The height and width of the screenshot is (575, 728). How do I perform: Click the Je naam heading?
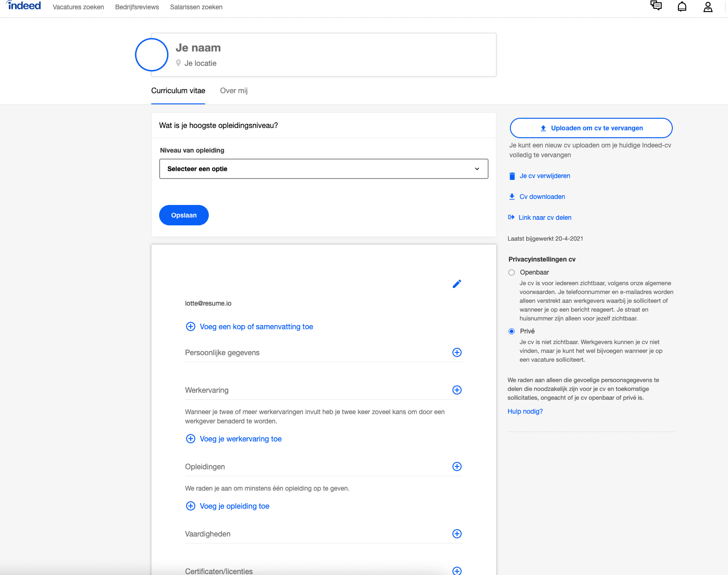198,48
